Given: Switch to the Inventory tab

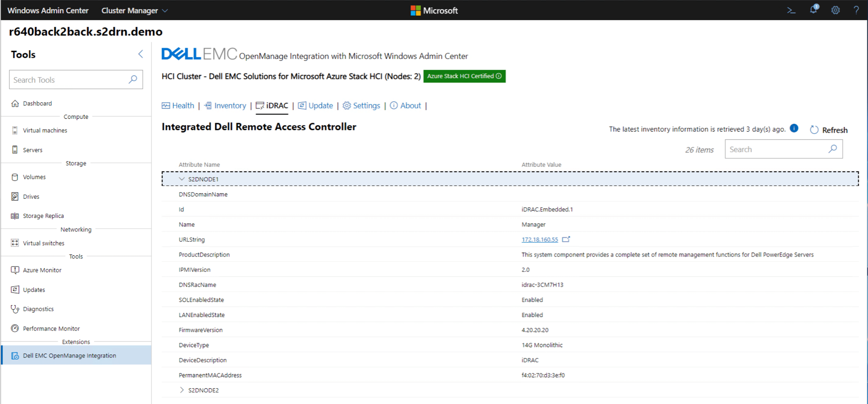Looking at the screenshot, I should coord(225,106).
